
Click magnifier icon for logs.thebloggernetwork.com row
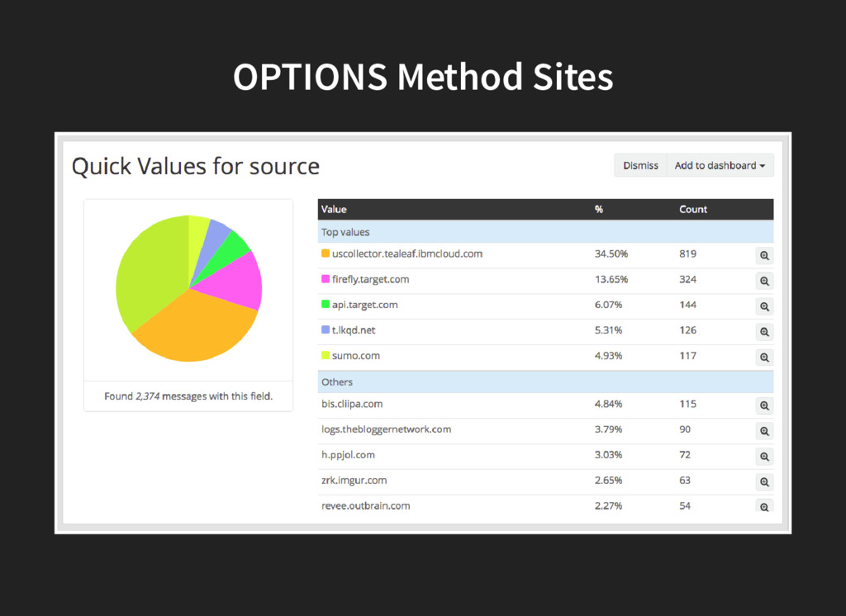pyautogui.click(x=764, y=431)
